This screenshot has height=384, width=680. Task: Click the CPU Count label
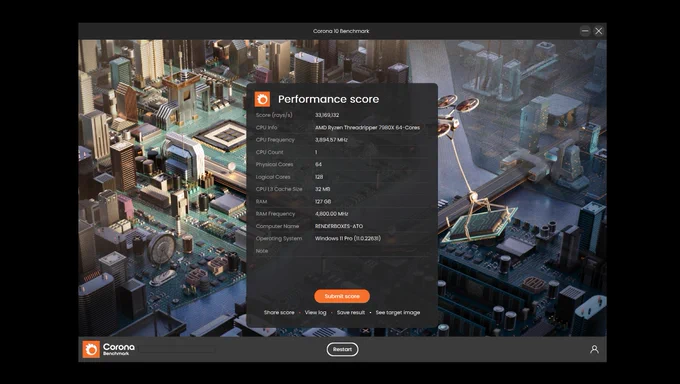tap(269, 152)
